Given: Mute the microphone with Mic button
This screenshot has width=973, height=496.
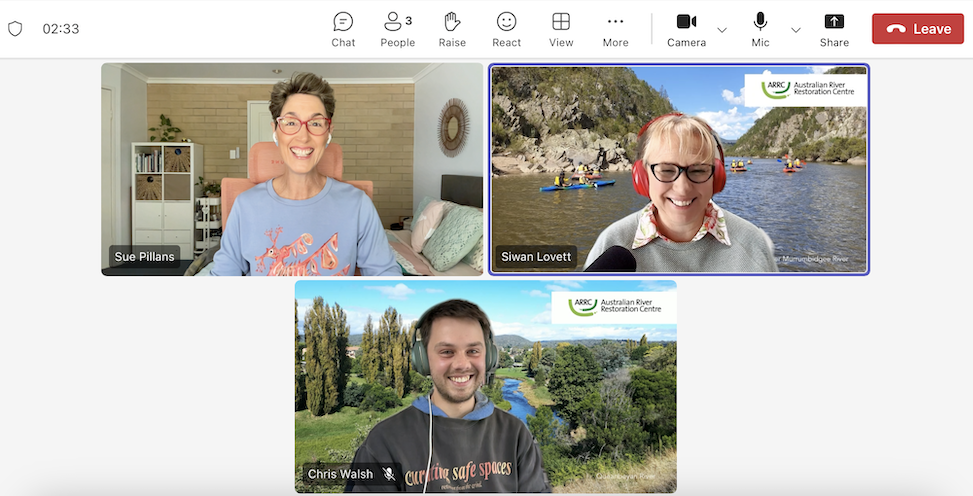Looking at the screenshot, I should pos(760,29).
